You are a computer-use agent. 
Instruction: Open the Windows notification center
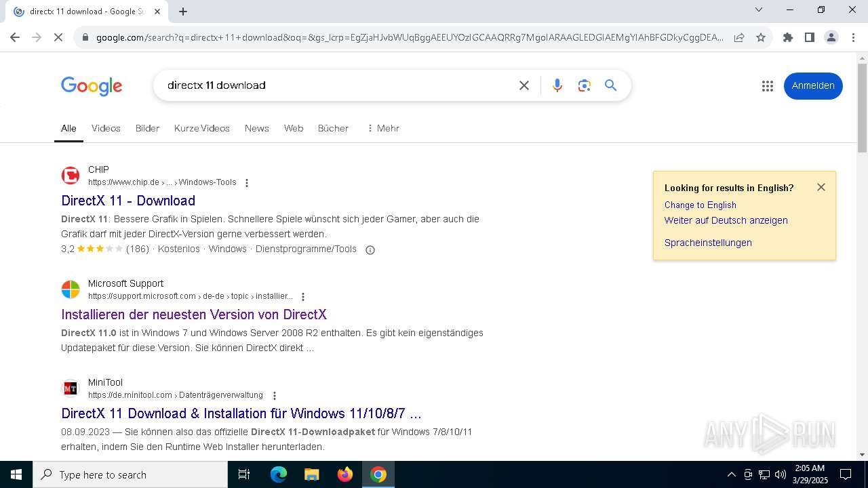(846, 474)
